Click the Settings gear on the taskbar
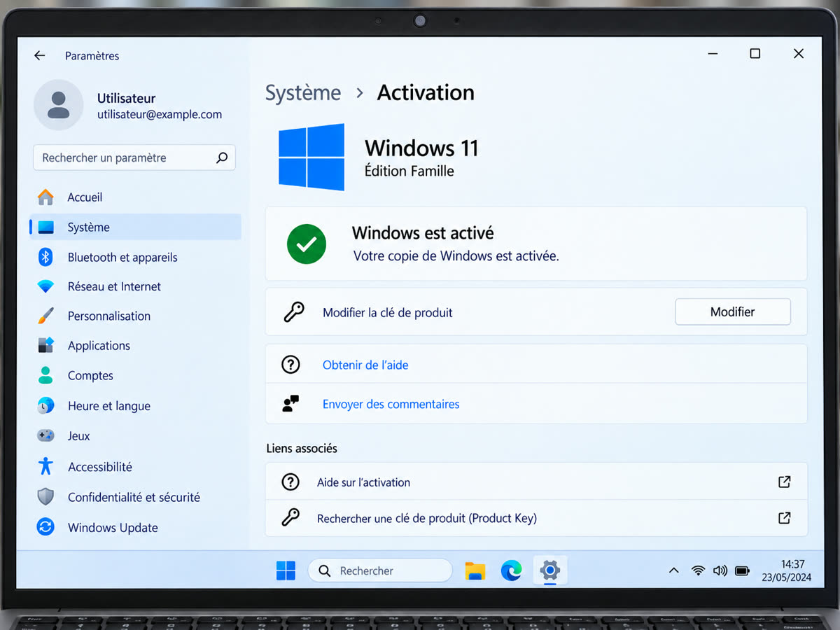 tap(550, 570)
